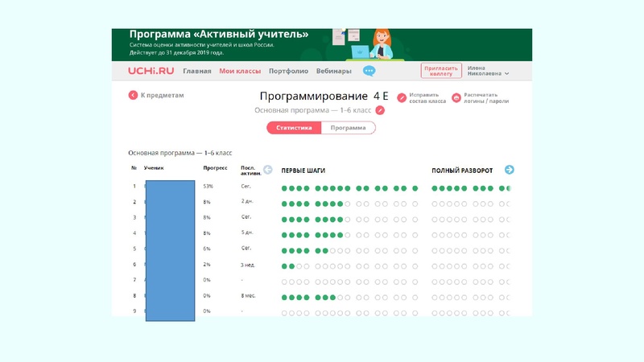Open Вебинары in the navigation

click(333, 71)
